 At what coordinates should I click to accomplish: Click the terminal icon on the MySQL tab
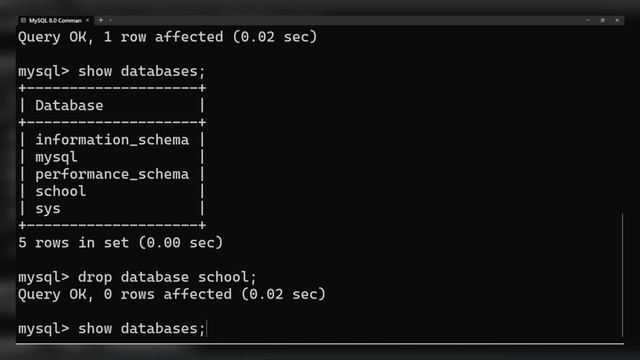pos(23,20)
